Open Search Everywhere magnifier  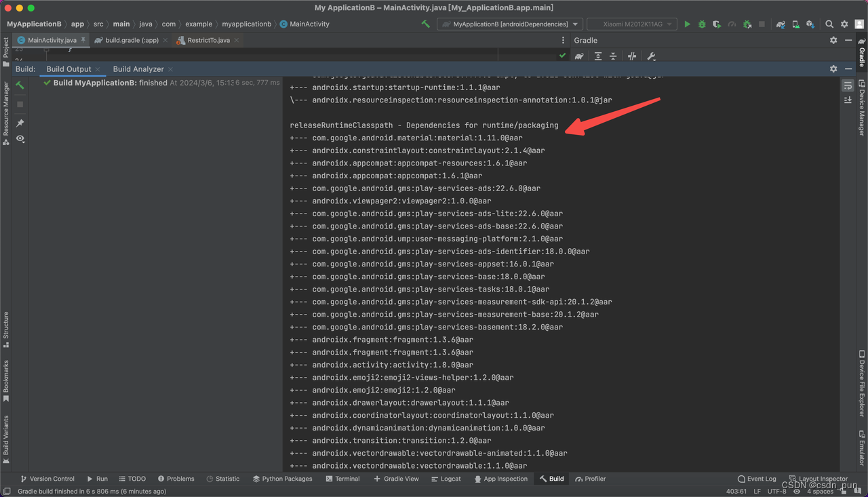tap(829, 24)
